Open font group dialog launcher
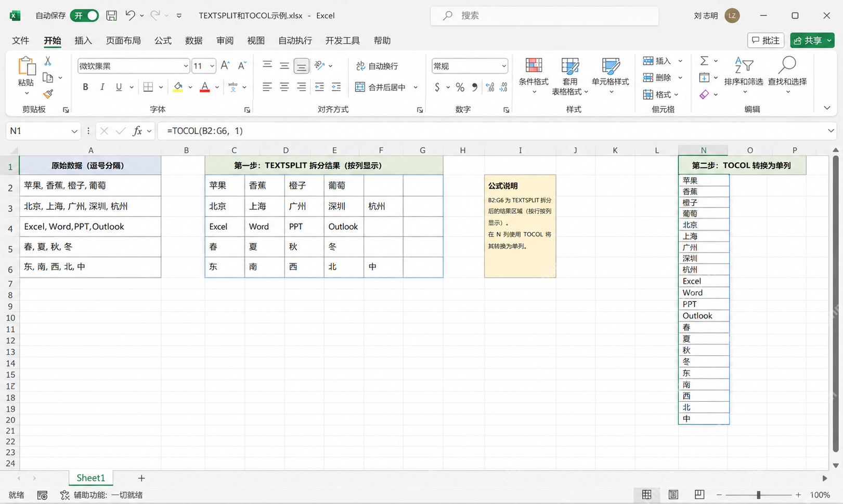This screenshot has height=504, width=843. (248, 110)
